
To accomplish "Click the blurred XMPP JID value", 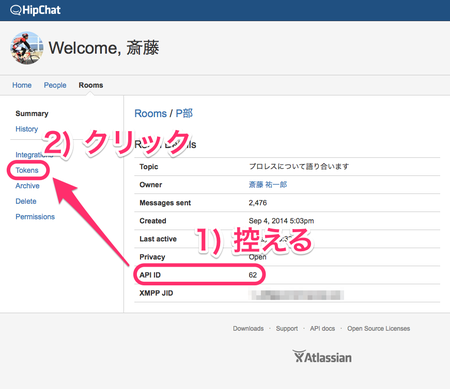I will coord(296,295).
